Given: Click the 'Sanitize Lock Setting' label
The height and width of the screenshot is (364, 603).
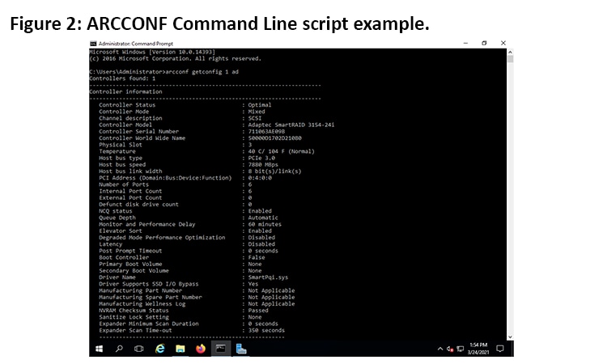Looking at the screenshot, I should point(134,317).
